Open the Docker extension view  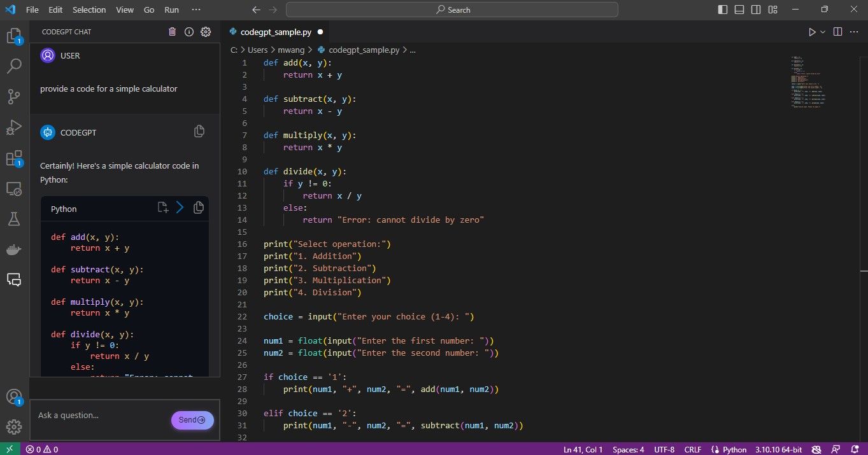coord(14,249)
